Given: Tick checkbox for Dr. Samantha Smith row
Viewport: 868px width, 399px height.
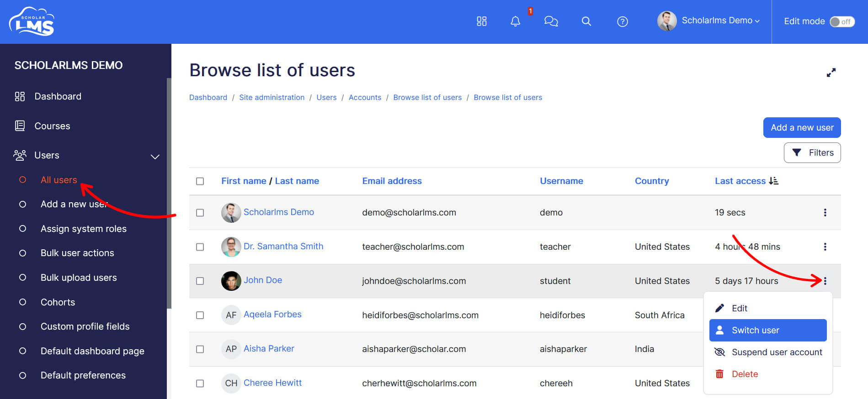Looking at the screenshot, I should pos(200,247).
